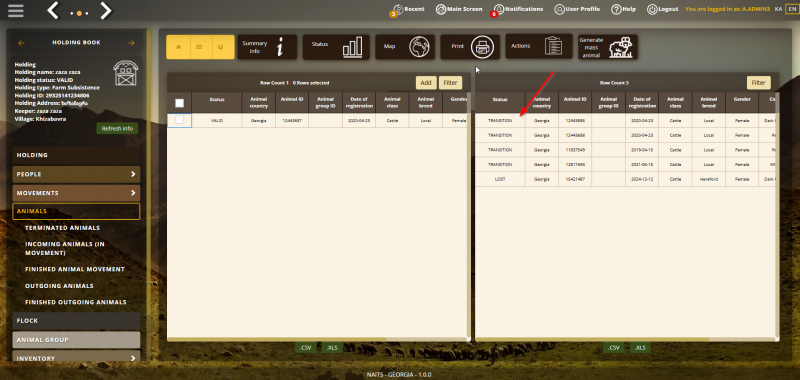This screenshot has height=380, width=800.
Task: Open OUTGOING ANIMALS submenu
Action: [59, 286]
